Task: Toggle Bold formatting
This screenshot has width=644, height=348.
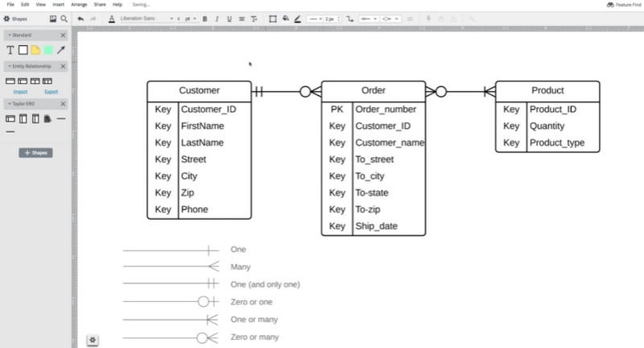Action: pos(205,19)
